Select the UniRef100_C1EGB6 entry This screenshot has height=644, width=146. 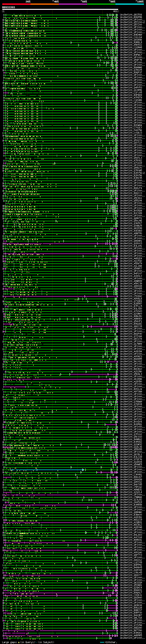coord(131,100)
